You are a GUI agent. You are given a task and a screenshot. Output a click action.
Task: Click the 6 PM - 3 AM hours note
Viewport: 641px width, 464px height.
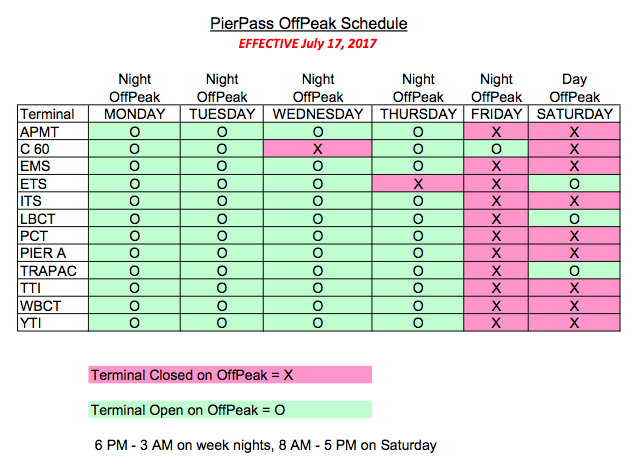pyautogui.click(x=265, y=444)
